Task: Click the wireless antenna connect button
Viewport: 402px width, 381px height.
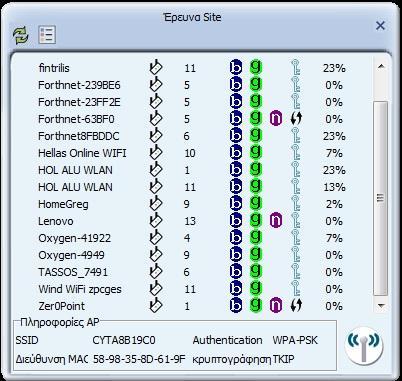Action: [x=363, y=347]
